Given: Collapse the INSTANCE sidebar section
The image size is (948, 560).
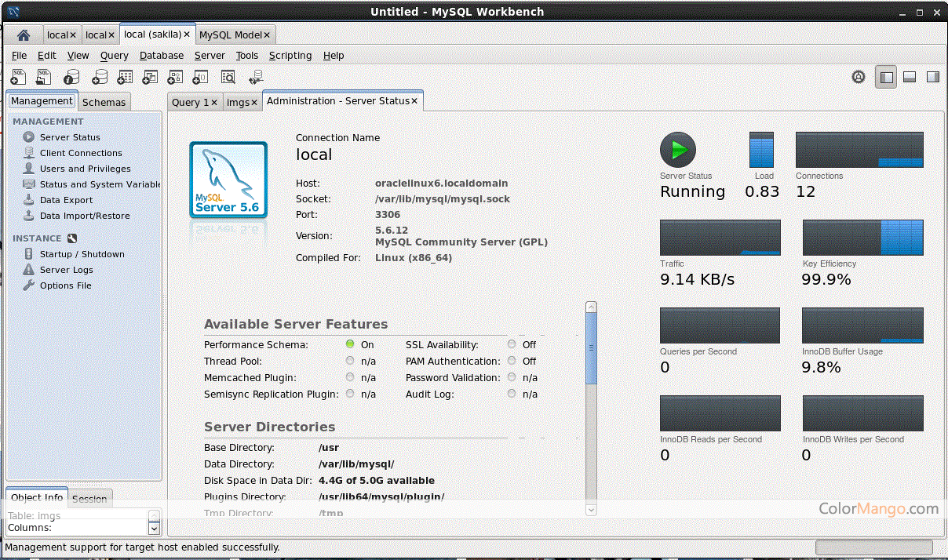Looking at the screenshot, I should (x=72, y=238).
